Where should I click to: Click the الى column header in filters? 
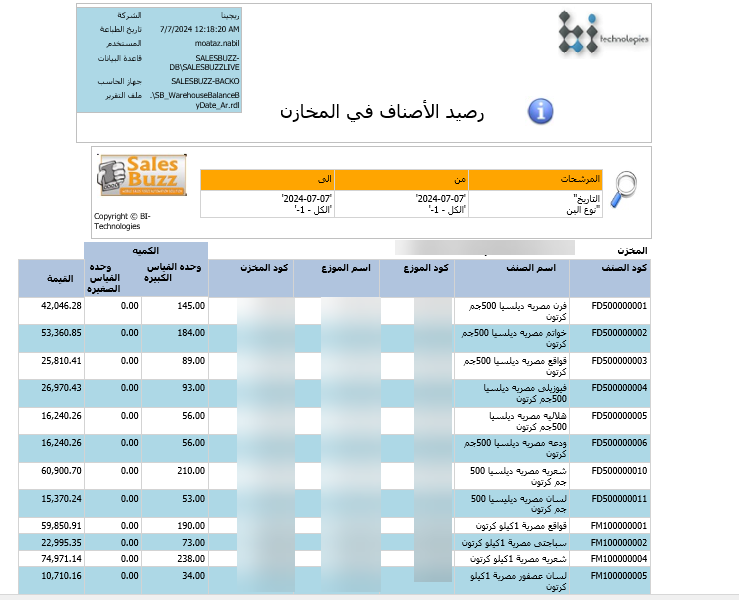(267, 179)
